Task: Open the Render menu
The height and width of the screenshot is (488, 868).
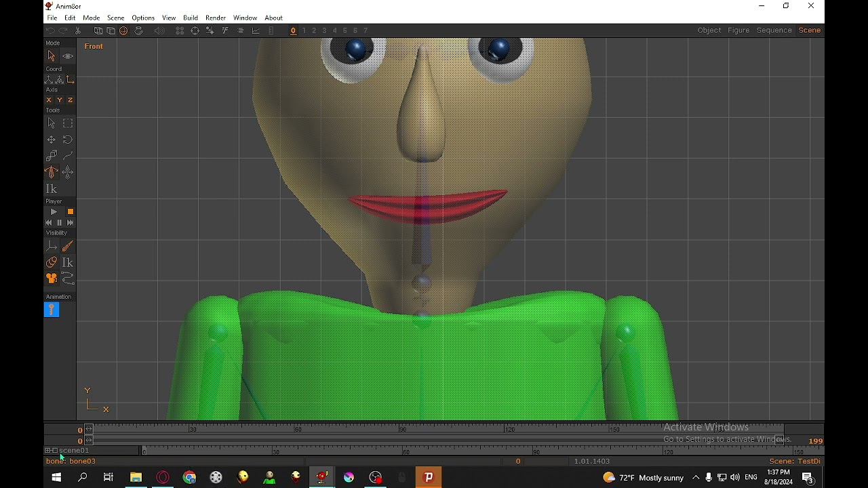Action: 216,18
